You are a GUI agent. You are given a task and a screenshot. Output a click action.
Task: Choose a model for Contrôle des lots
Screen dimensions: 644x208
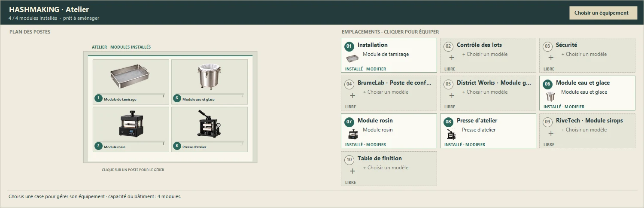pyautogui.click(x=485, y=54)
